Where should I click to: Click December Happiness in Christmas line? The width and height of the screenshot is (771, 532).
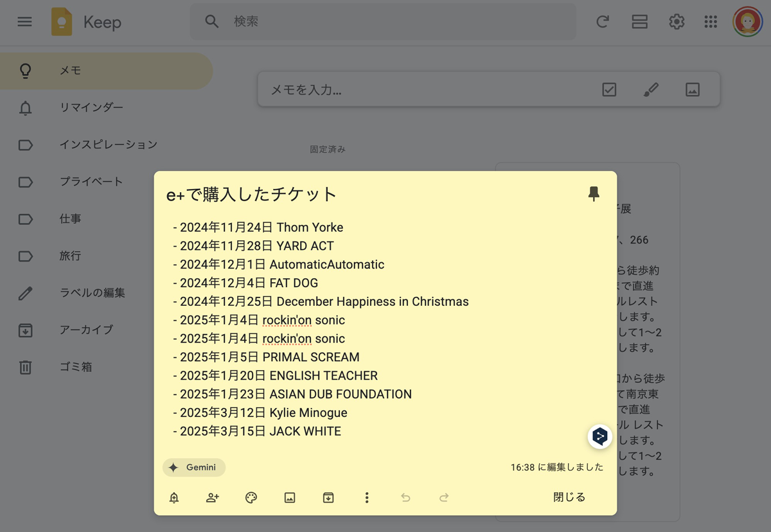[321, 301]
